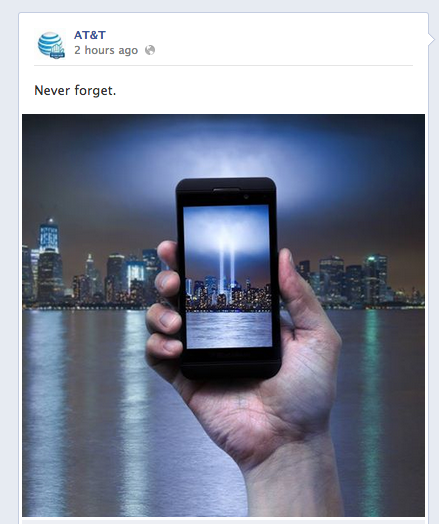Click the phone's earpiece speaker slot
The width and height of the screenshot is (439, 524).
pyautogui.click(x=226, y=190)
